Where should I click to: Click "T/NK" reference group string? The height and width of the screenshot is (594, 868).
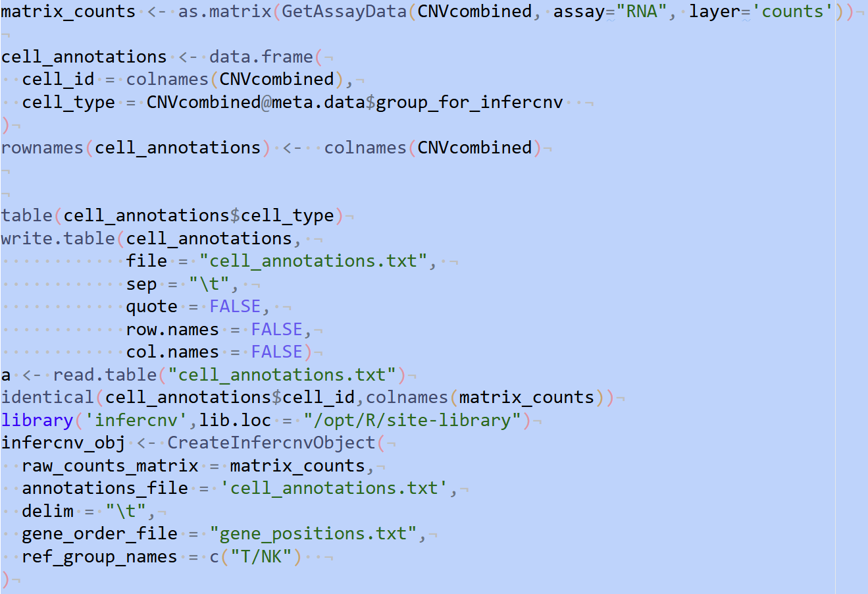point(261,557)
